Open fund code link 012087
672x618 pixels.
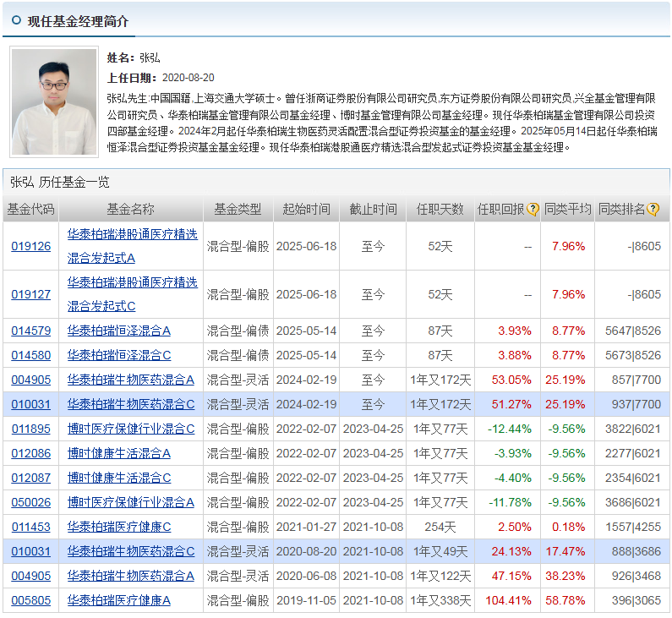point(31,478)
